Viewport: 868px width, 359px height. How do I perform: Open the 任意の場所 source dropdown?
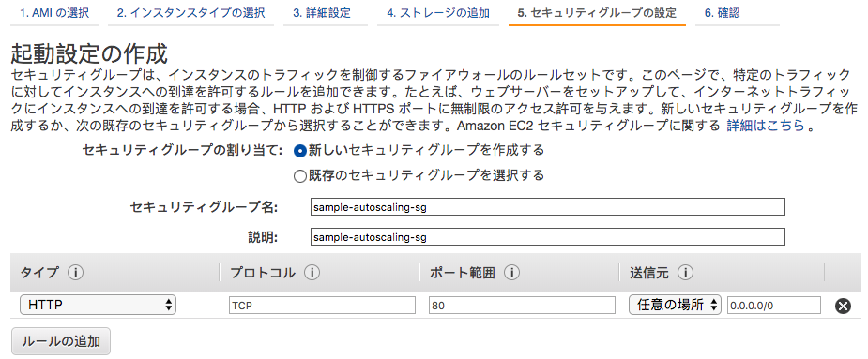pos(675,305)
